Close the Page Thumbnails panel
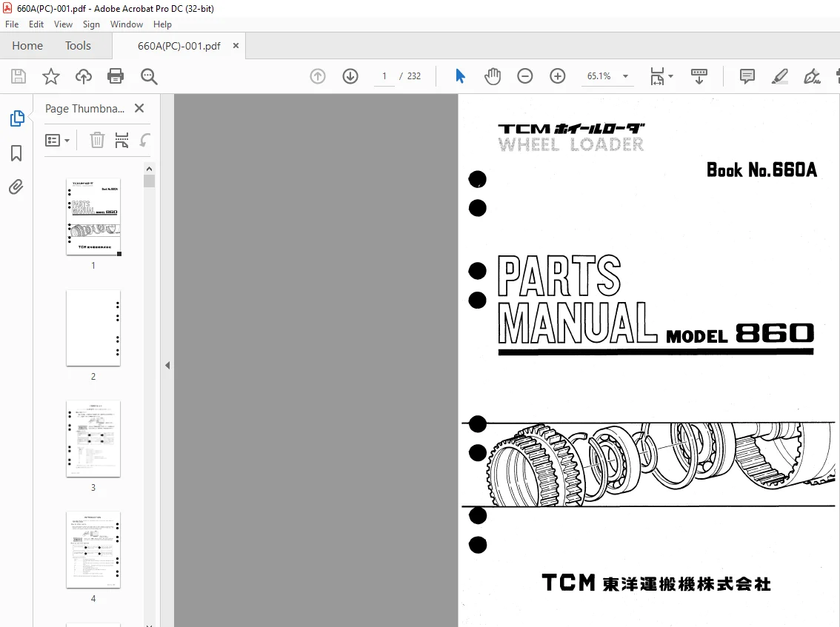Screen dimensions: 840x627 click(x=139, y=108)
